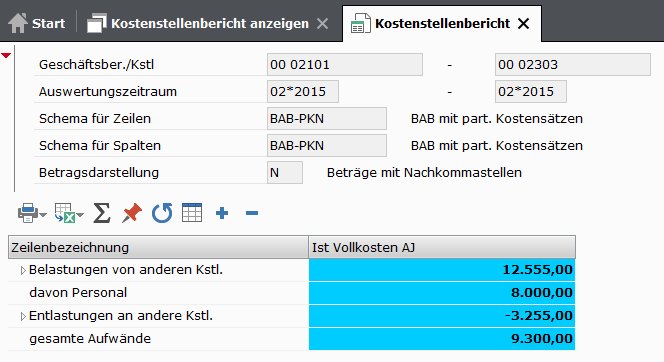This screenshot has width=664, height=362.
Task: Click the Sigma sum icon
Action: tap(102, 213)
